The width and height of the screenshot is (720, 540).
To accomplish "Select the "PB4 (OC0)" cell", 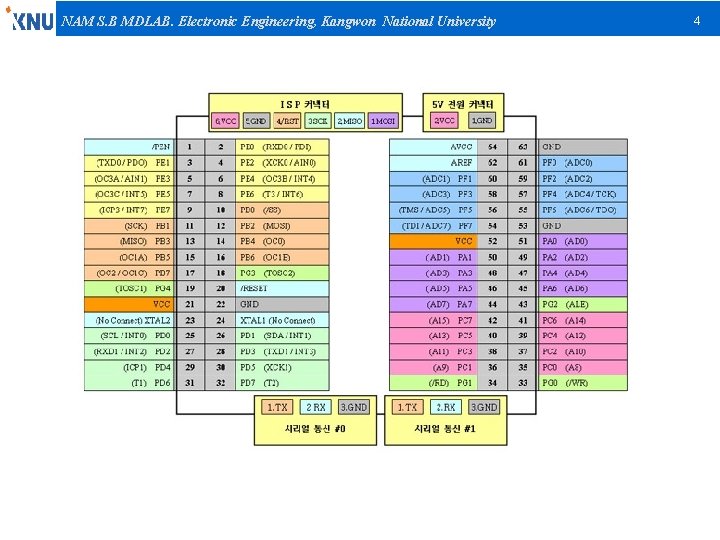I will tap(282, 242).
